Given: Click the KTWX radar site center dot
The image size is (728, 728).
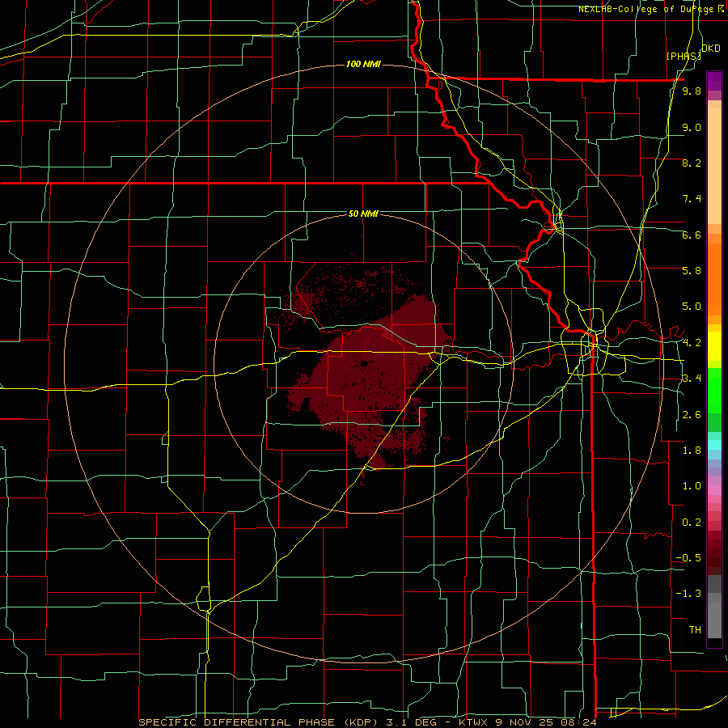Looking at the screenshot, I should tap(365, 363).
